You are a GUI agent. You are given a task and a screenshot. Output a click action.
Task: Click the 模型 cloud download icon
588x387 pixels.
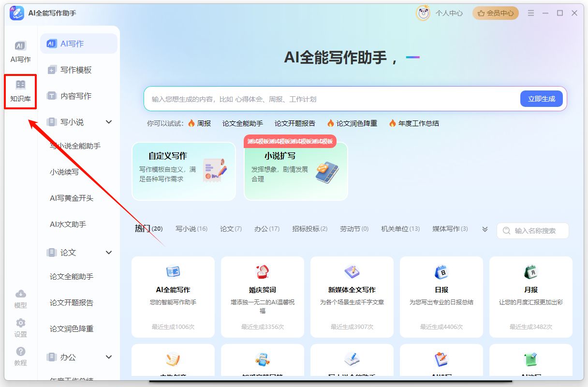click(x=20, y=294)
